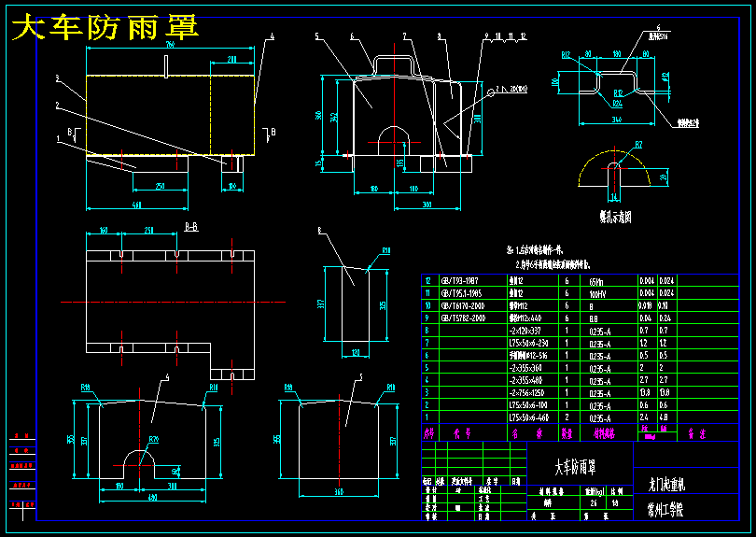Image resolution: width=756 pixels, height=537 pixels.
Task: Select the white 大车防雨罩 title block name
Action: coord(575,467)
